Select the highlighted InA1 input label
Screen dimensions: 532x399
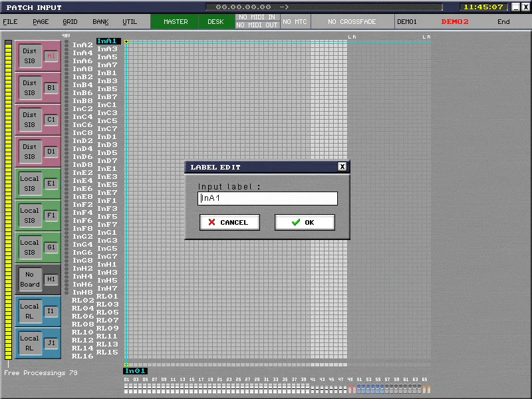click(108, 41)
